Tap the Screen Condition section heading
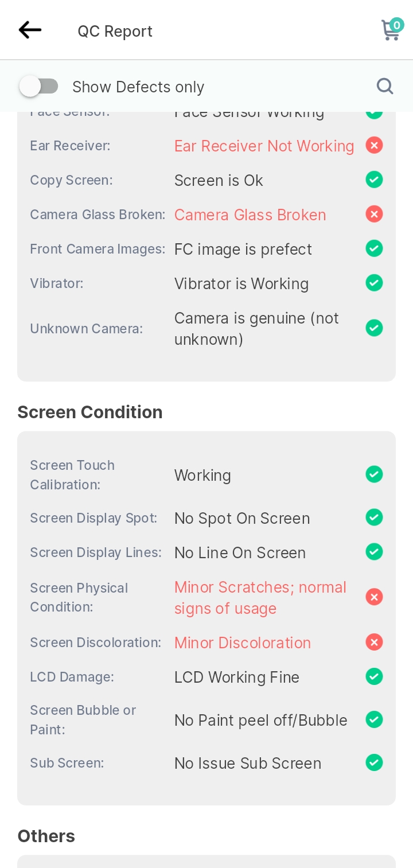The width and height of the screenshot is (413, 868). click(x=90, y=412)
